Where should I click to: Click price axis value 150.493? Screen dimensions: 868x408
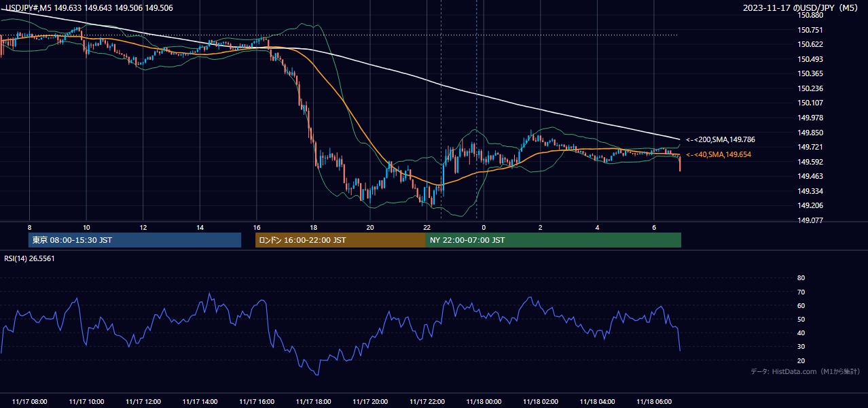point(810,59)
